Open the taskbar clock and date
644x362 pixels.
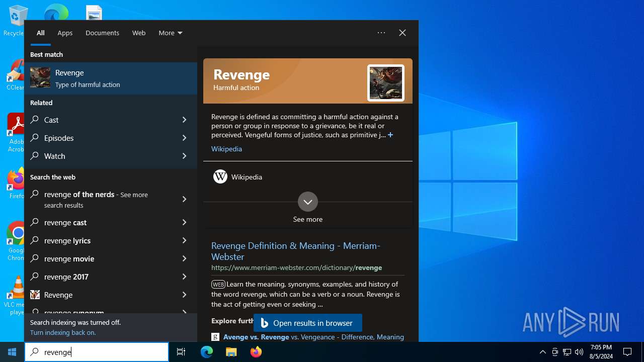click(601, 352)
